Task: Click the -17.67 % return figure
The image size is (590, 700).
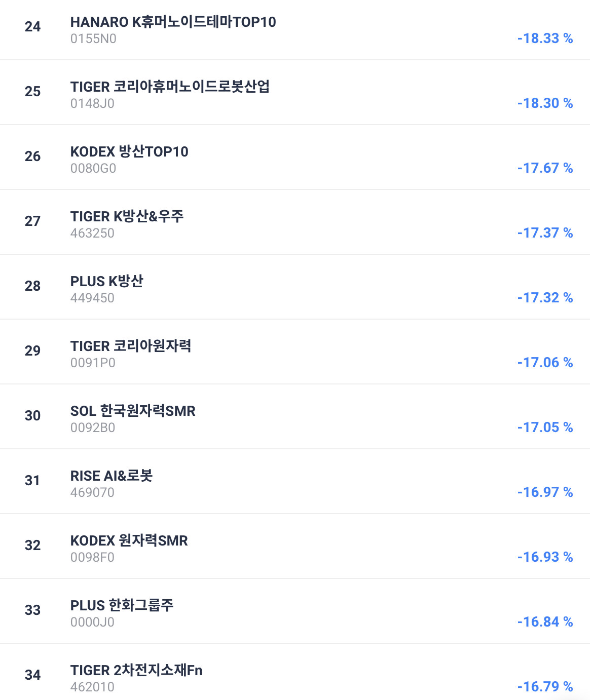Action: (x=545, y=168)
